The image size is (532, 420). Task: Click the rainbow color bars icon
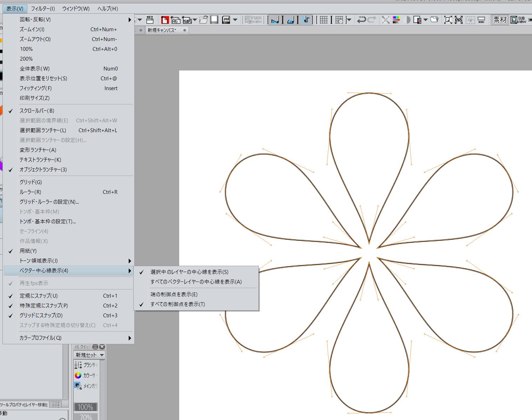(x=396, y=20)
